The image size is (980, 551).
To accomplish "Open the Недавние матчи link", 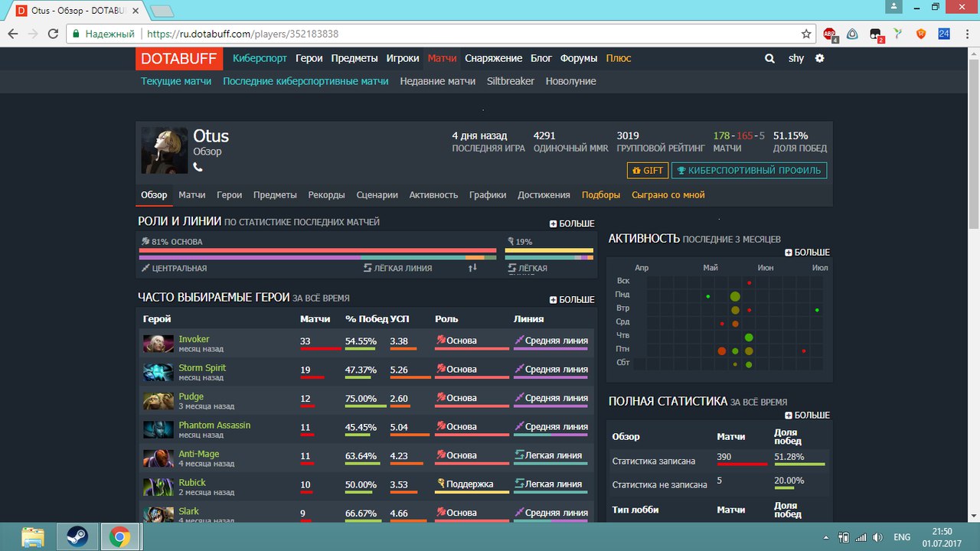I will pyautogui.click(x=438, y=81).
